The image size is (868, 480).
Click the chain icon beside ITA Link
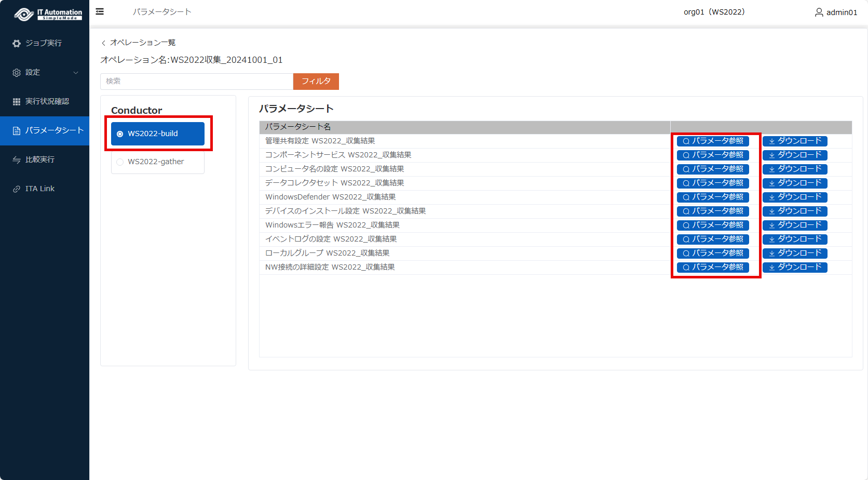tap(17, 189)
